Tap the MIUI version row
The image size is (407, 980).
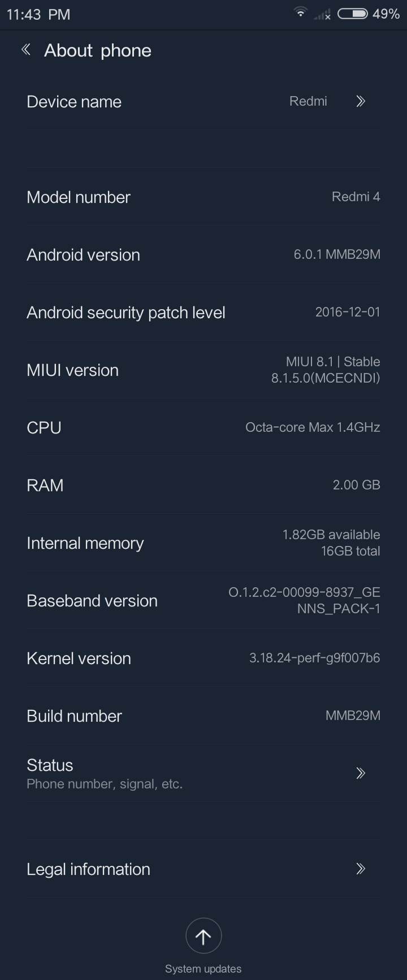coord(203,370)
